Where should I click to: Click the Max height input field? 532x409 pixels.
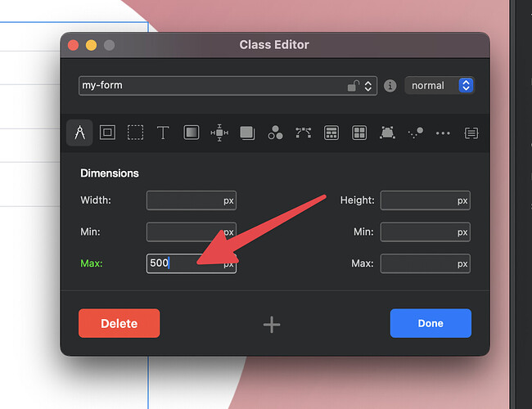pos(425,263)
